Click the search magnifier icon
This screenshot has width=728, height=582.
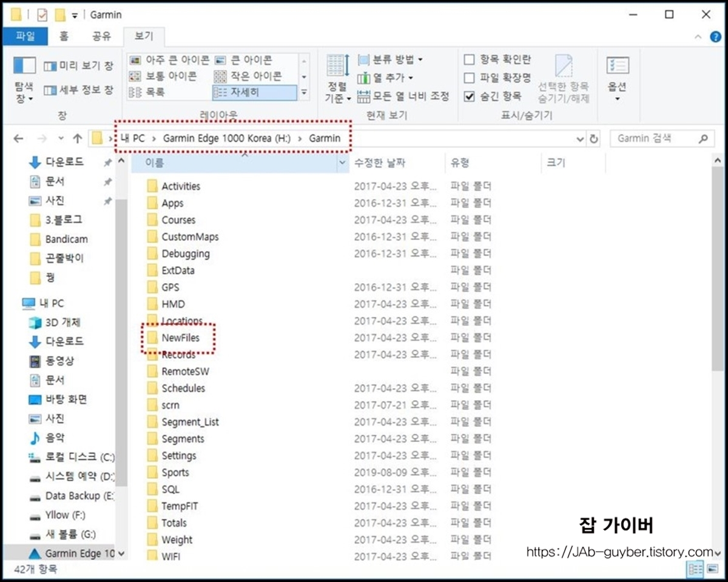coord(703,139)
